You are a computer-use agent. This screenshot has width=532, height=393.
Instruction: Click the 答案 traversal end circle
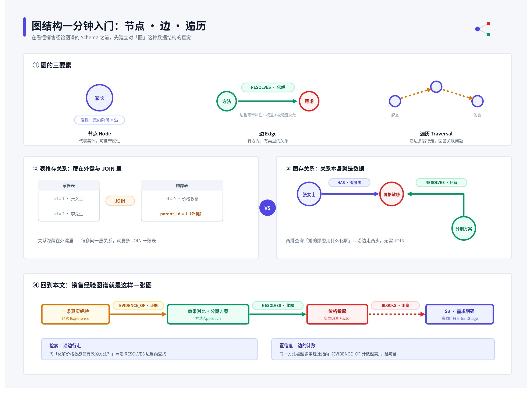[x=477, y=101]
